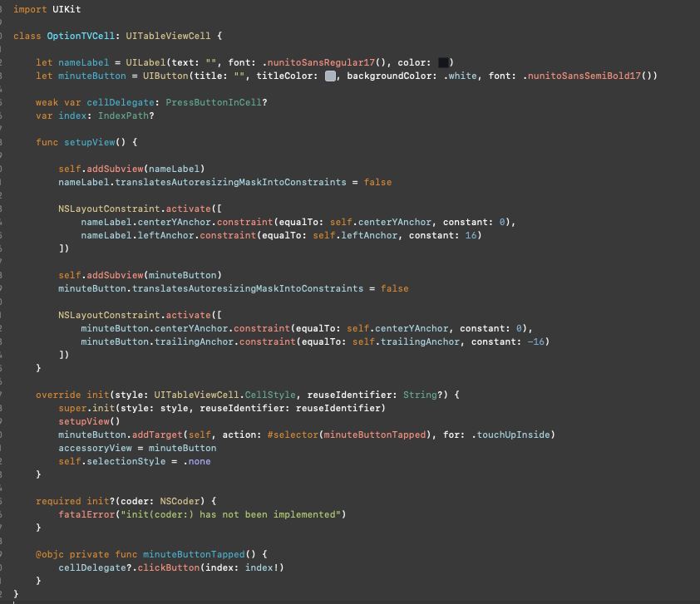Click the "class" keyword
This screenshot has height=604, width=700.
(x=27, y=36)
